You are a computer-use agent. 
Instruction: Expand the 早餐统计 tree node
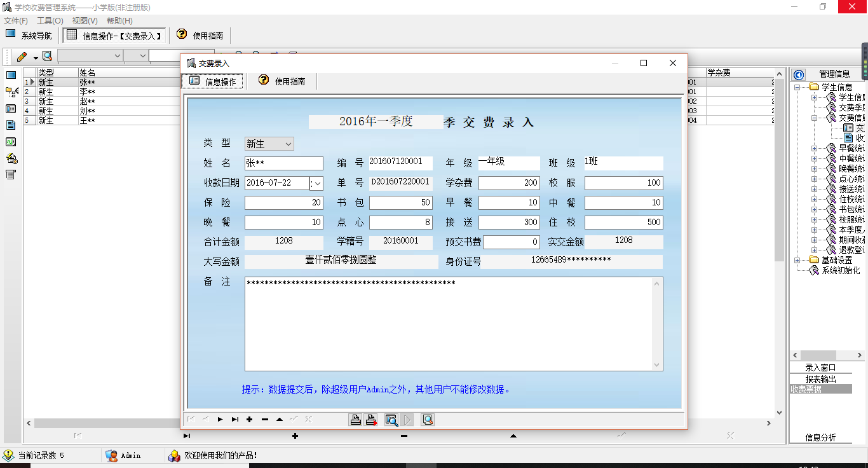814,148
